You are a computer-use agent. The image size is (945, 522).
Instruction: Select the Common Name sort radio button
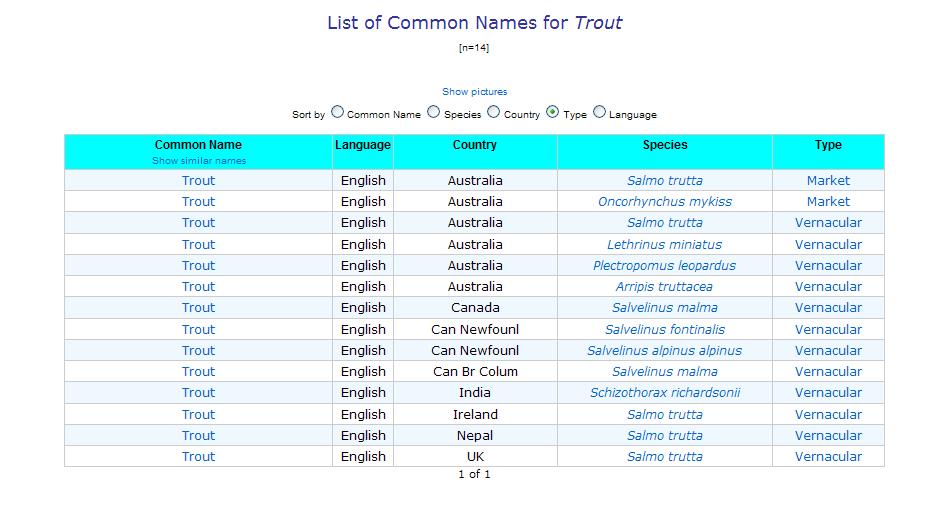(x=337, y=113)
